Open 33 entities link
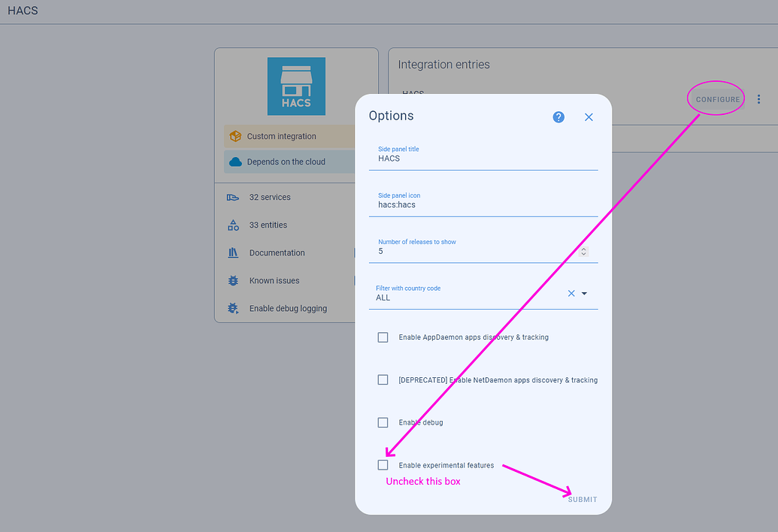 [268, 225]
